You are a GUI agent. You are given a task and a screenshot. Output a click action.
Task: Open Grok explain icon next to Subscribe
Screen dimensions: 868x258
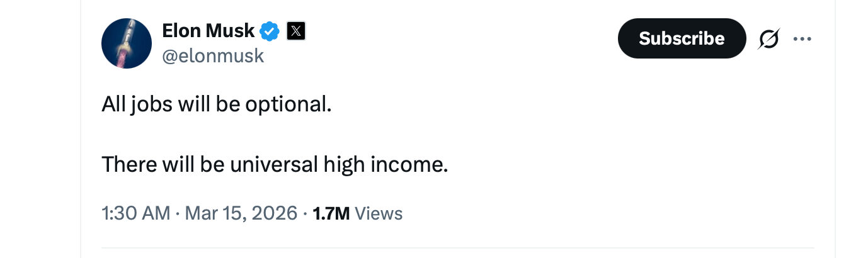tap(769, 39)
